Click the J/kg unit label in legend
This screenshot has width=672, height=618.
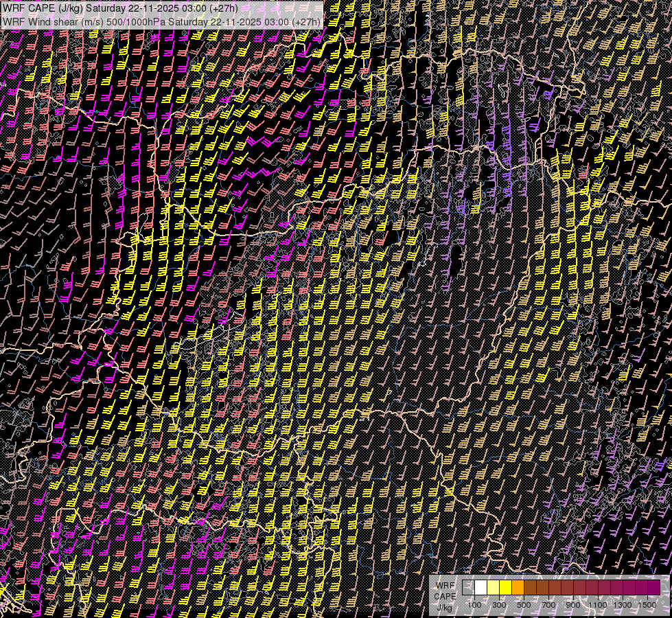click(x=444, y=608)
